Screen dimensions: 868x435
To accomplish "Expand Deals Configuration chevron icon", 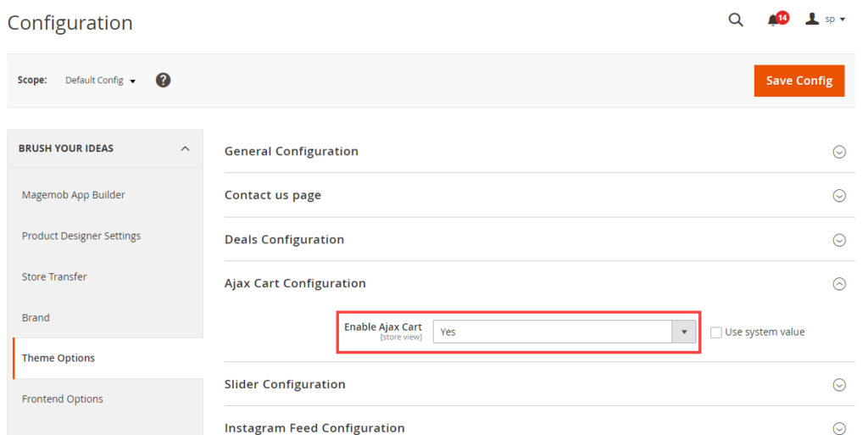I will pos(839,240).
